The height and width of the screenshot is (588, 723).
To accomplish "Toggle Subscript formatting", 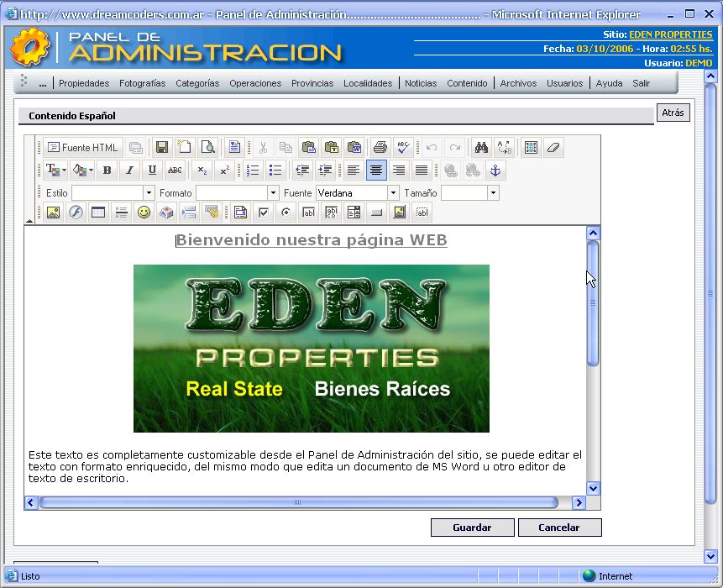I will (x=202, y=171).
